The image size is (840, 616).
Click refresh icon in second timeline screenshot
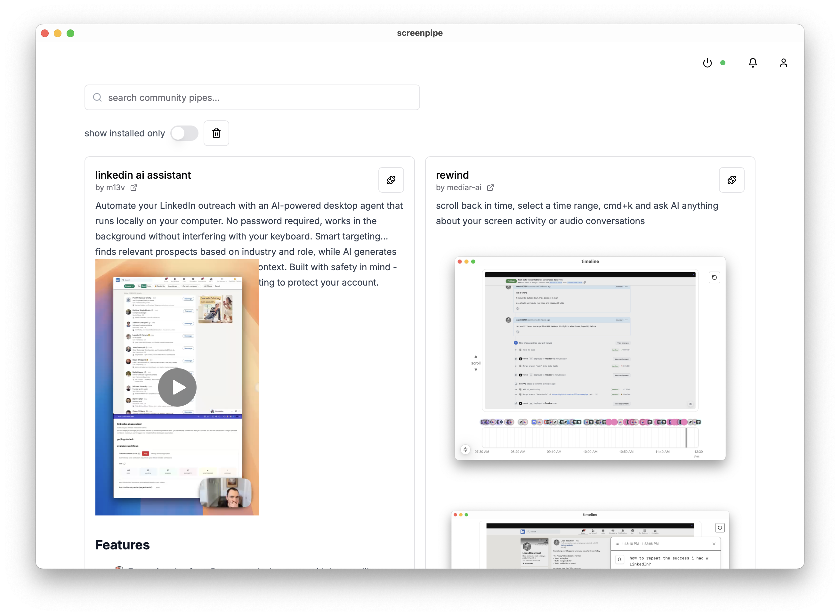pos(720,528)
